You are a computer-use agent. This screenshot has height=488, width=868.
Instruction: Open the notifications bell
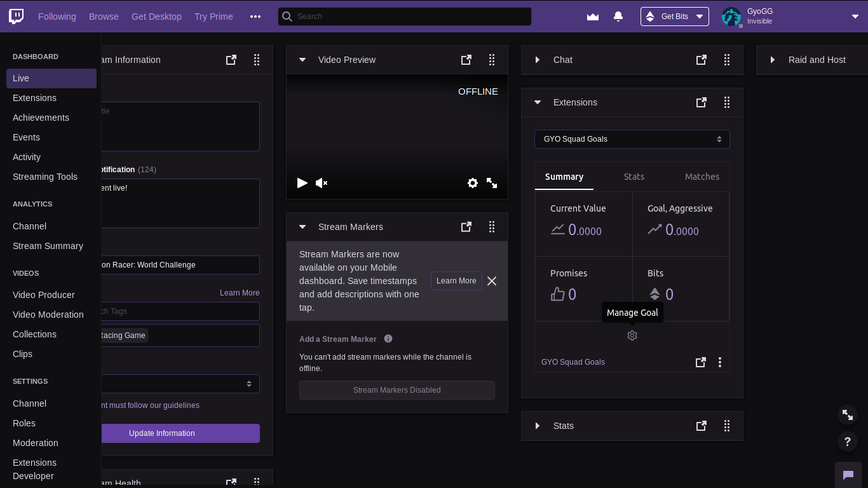point(618,17)
